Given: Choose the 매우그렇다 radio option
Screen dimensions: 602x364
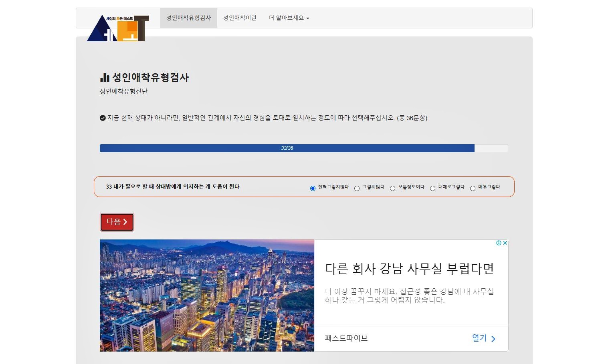Looking at the screenshot, I should pos(473,189).
